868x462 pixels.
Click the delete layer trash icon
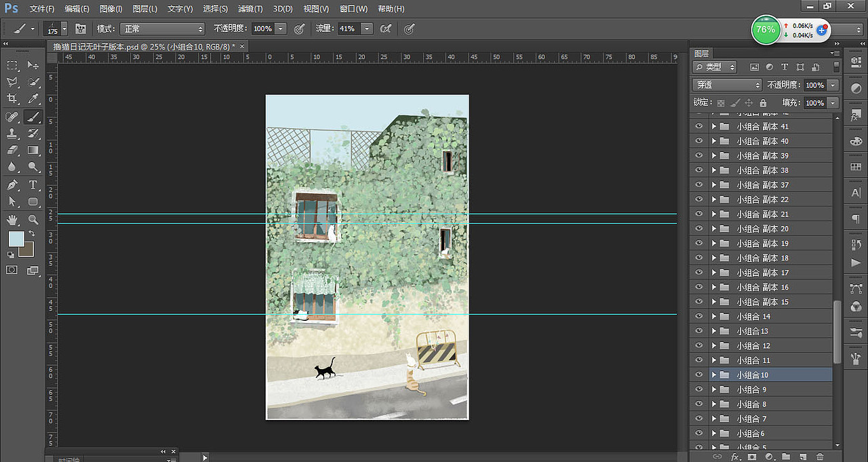pos(820,457)
